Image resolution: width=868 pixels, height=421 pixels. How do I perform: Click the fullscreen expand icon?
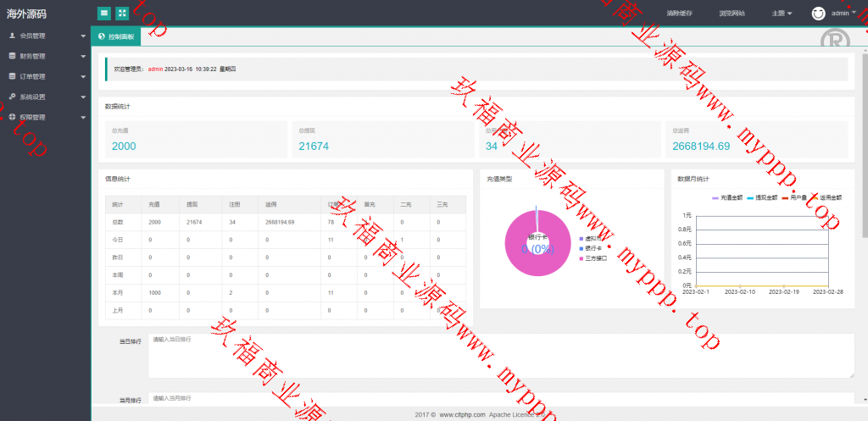click(x=122, y=13)
